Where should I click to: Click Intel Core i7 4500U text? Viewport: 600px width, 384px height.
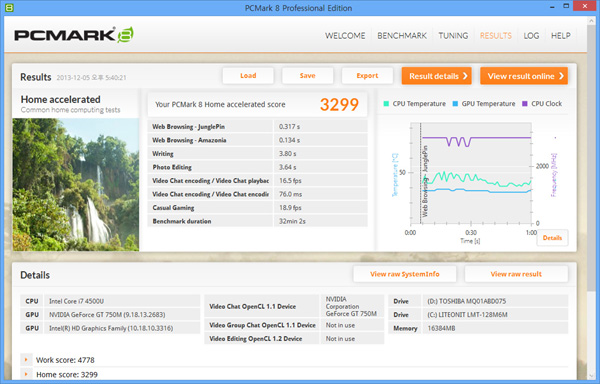(x=77, y=301)
